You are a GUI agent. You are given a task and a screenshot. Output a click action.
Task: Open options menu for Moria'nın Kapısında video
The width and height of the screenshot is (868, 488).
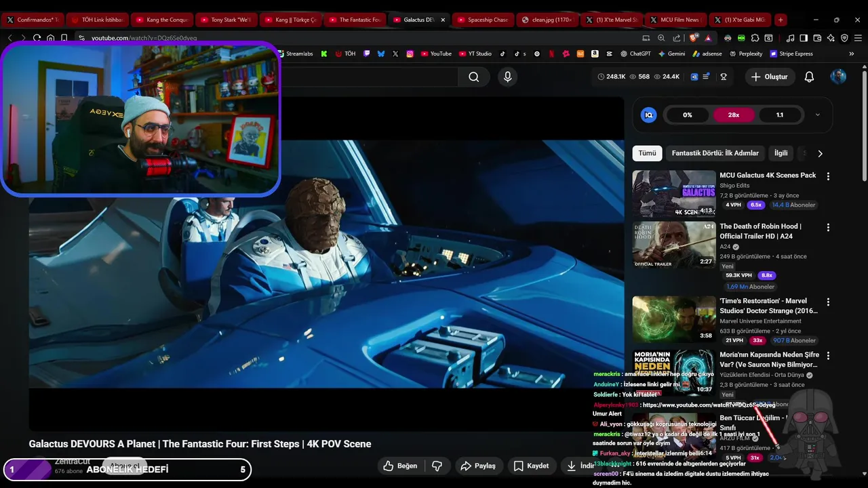point(827,355)
